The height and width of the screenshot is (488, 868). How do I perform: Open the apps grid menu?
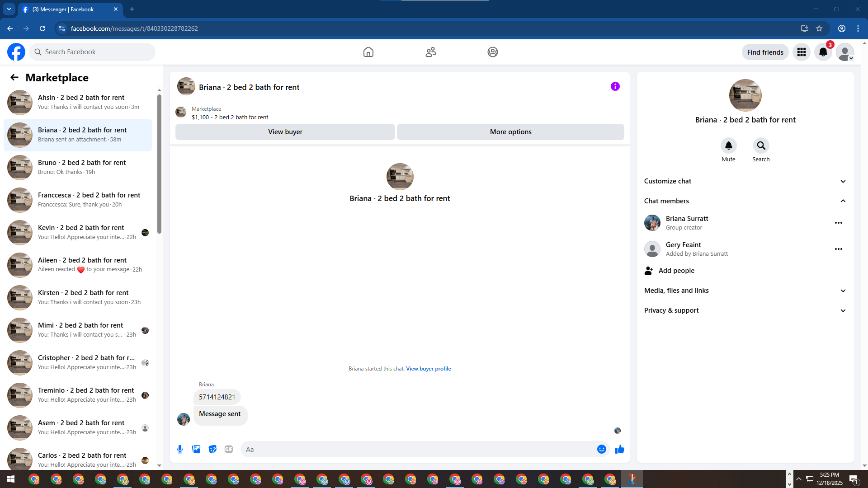pyautogui.click(x=802, y=52)
